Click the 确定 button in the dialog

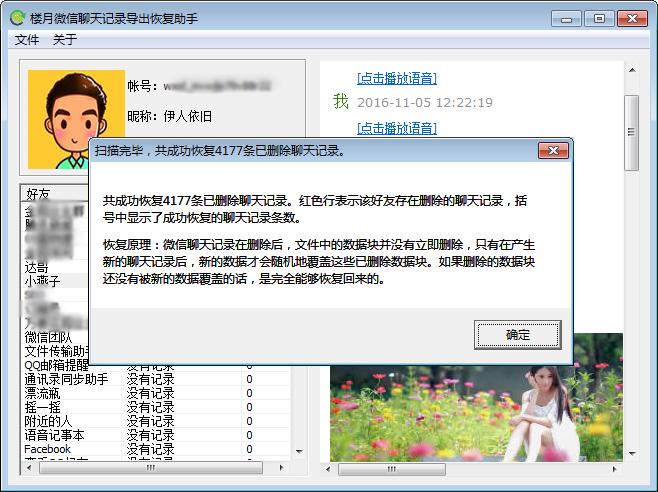pos(517,335)
